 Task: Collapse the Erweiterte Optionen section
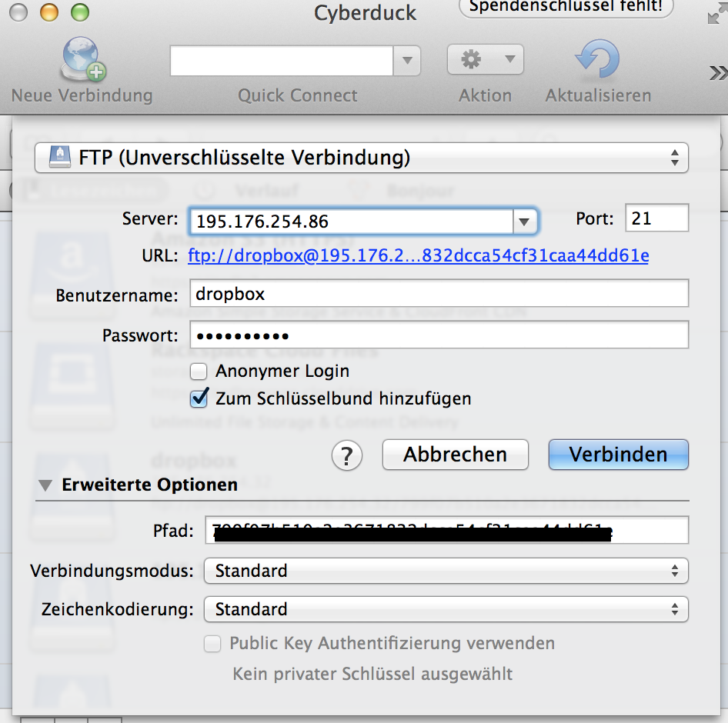tap(46, 485)
